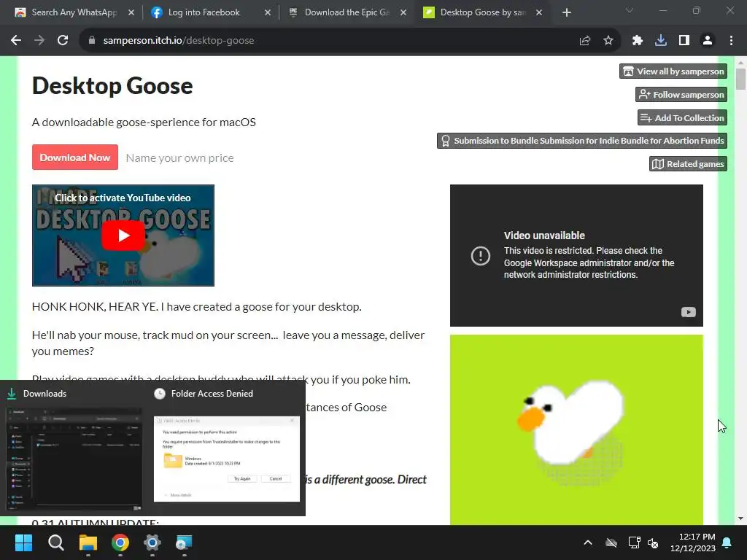Click the last pinned taskbar app icon
Screen dimensions: 747x560
tap(185, 542)
